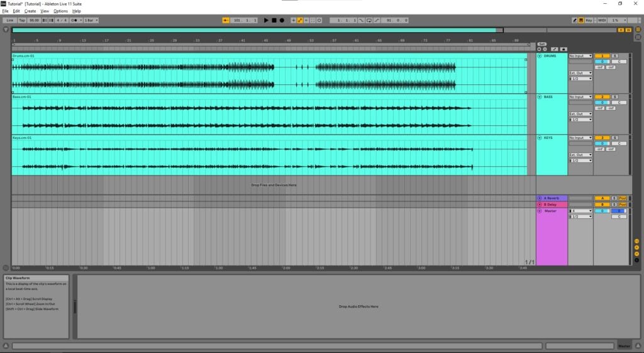This screenshot has height=353, width=644.
Task: Open the View menu
Action: 45,11
